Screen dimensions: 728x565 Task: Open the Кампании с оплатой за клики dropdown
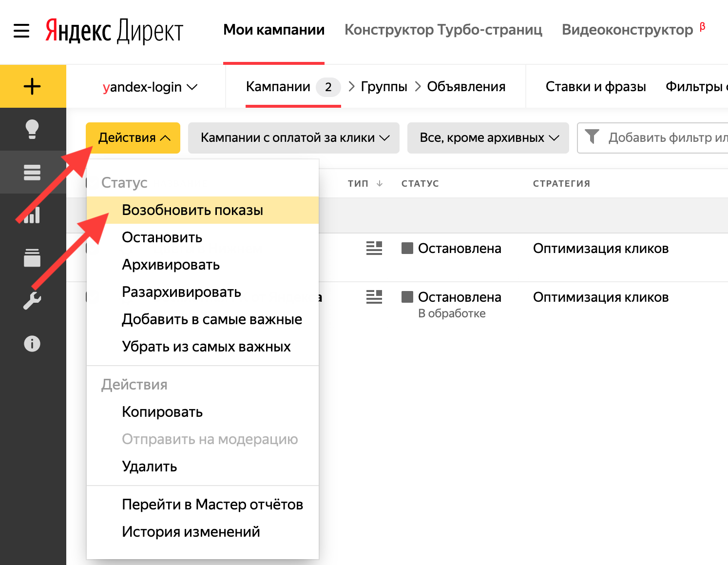[294, 138]
